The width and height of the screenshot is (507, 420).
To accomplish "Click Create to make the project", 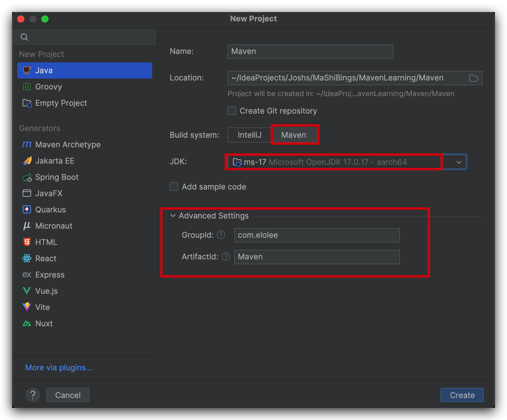I will 462,395.
